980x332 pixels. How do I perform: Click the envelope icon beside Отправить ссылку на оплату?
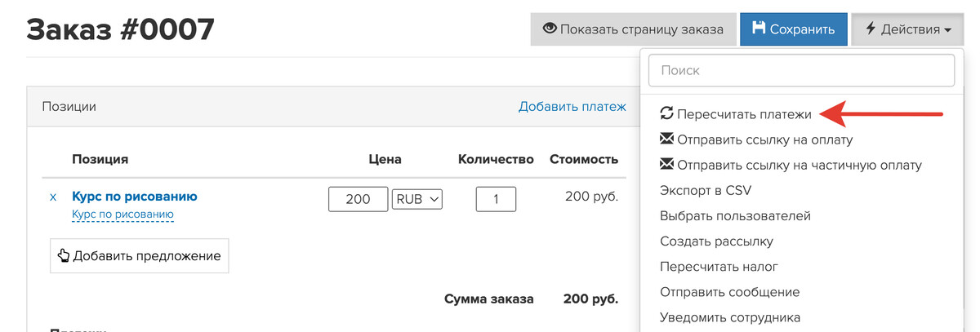click(666, 139)
